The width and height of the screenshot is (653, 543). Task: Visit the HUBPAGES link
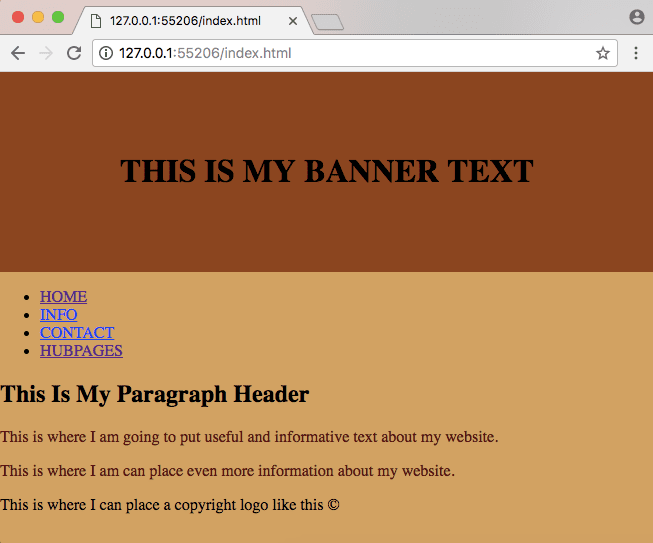[x=81, y=351]
